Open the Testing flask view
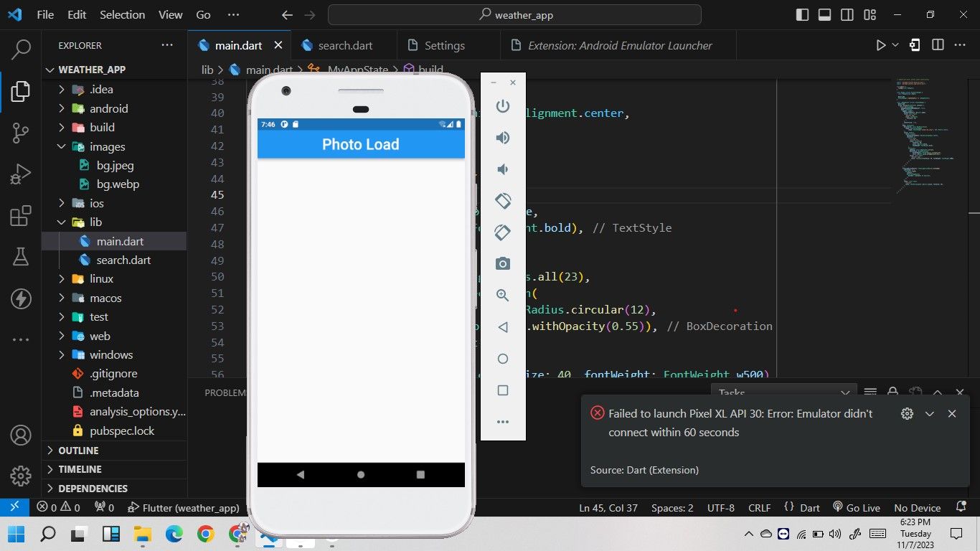This screenshot has width=980, height=551. [x=21, y=257]
